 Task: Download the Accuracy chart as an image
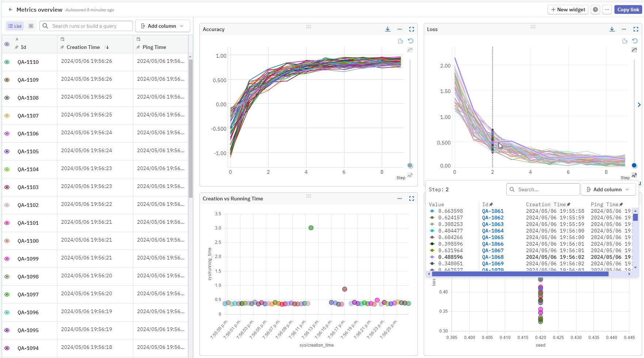point(388,29)
